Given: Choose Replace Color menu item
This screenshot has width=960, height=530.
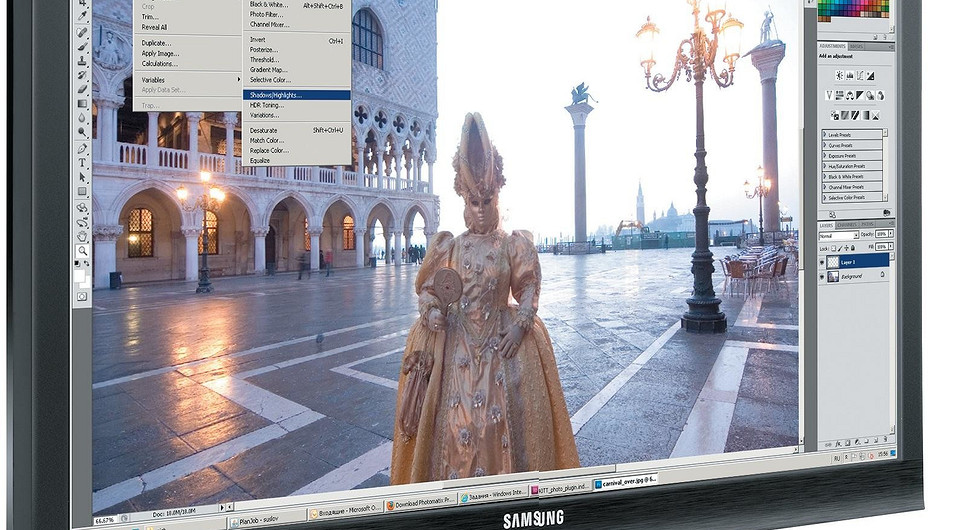Looking at the screenshot, I should click(x=269, y=151).
